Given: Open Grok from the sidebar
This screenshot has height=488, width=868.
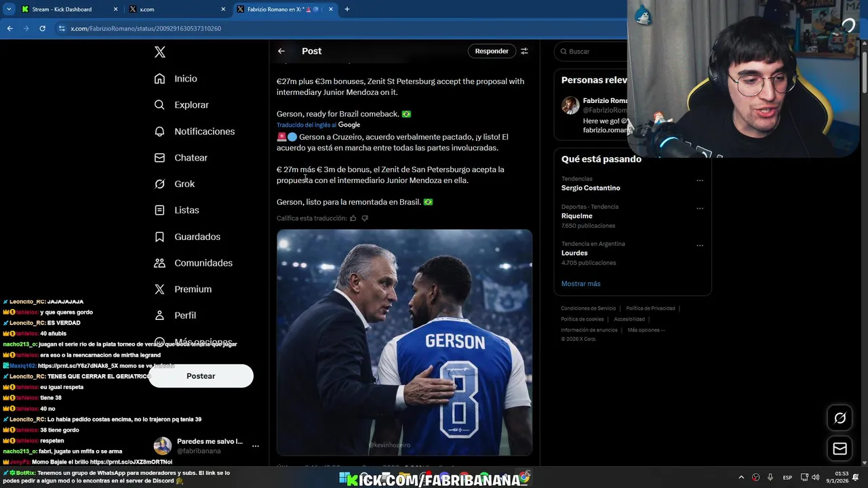Looking at the screenshot, I should point(174,184).
